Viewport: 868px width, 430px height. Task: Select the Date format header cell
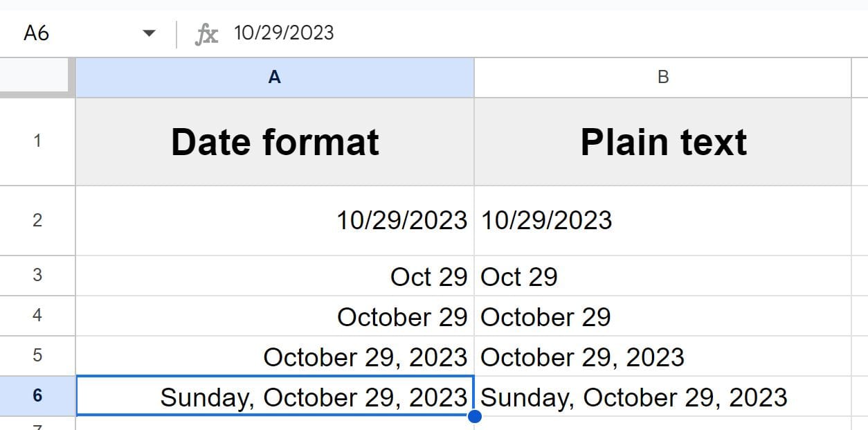pyautogui.click(x=274, y=141)
